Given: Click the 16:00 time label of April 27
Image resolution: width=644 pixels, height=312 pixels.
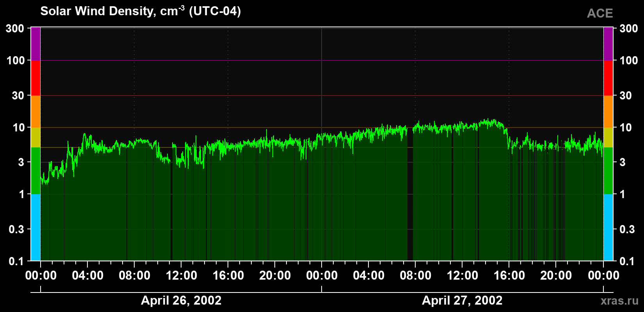Looking at the screenshot, I should [509, 276].
